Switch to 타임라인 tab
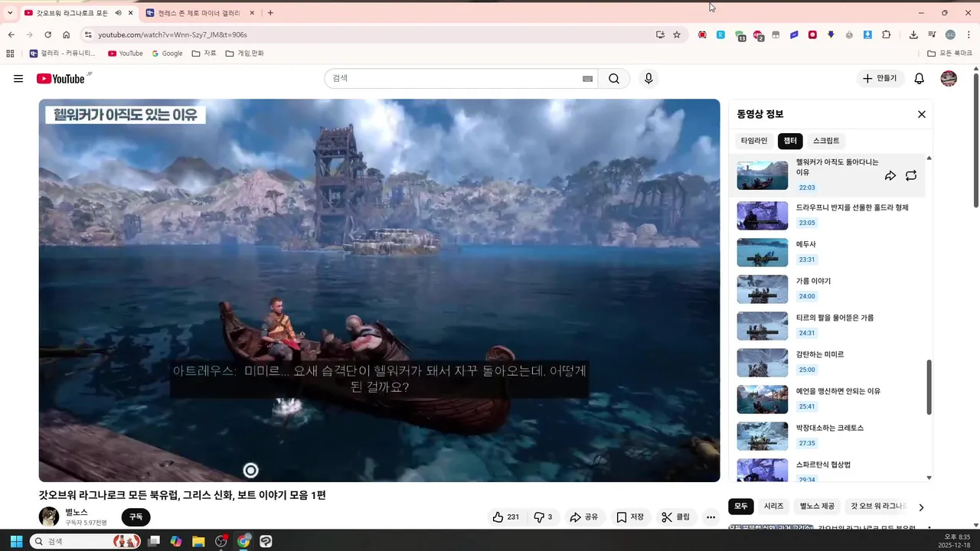 pos(753,141)
